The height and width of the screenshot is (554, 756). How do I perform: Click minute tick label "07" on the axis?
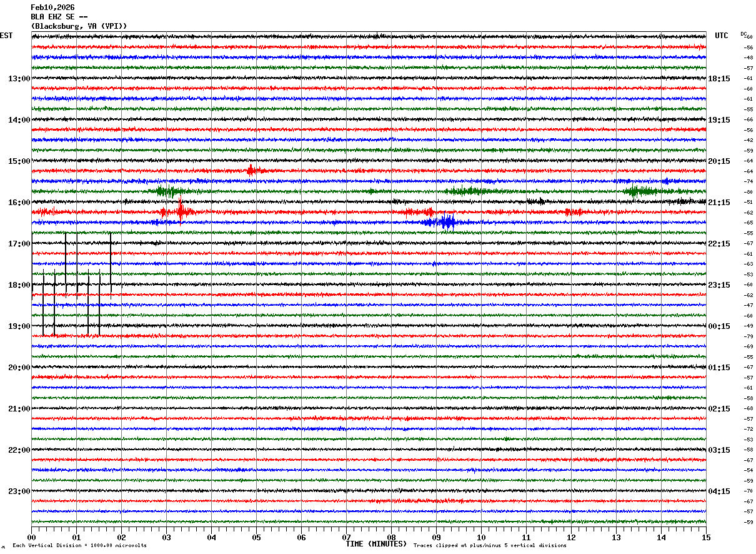pos(346,538)
